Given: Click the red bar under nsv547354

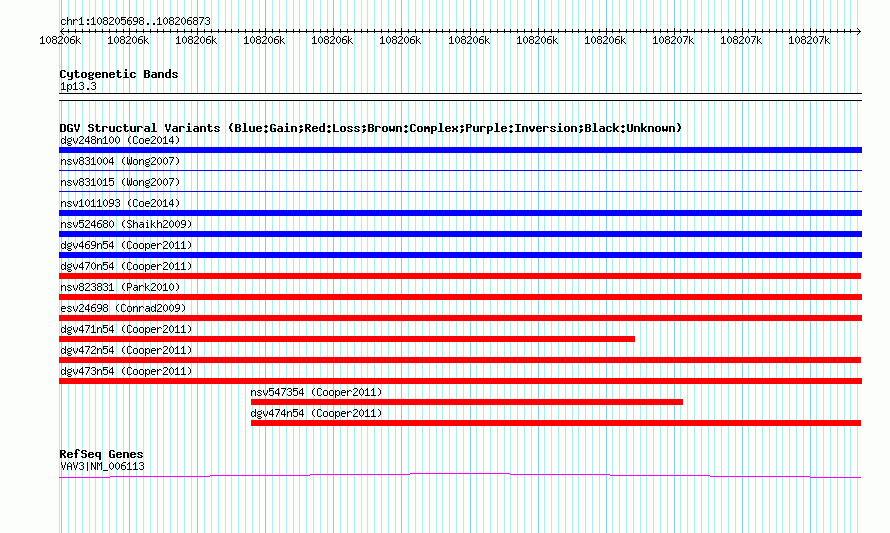Looking at the screenshot, I should [467, 402].
